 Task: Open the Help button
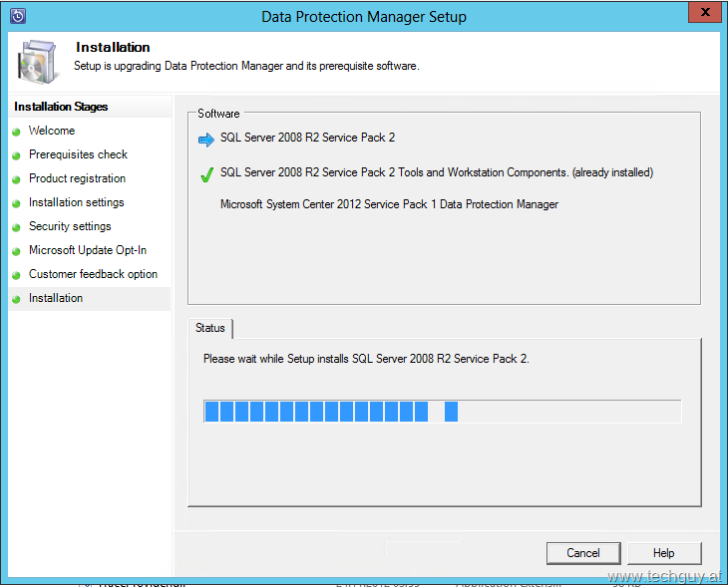664,553
